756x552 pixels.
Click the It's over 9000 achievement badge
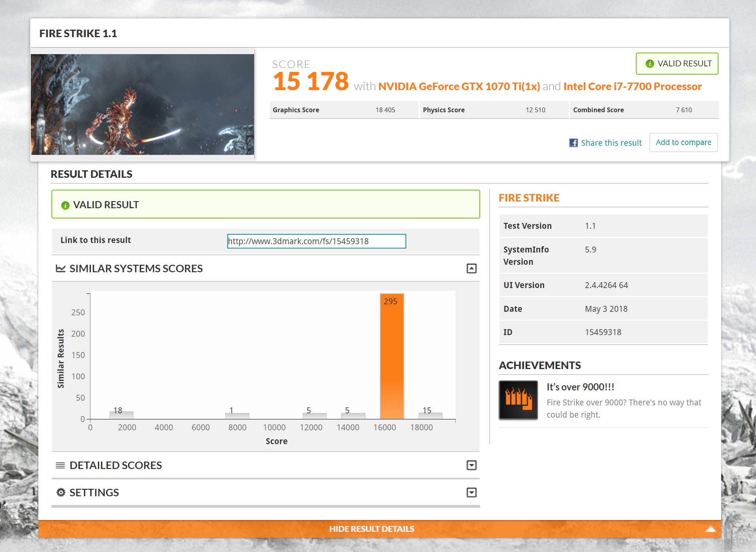click(x=518, y=400)
